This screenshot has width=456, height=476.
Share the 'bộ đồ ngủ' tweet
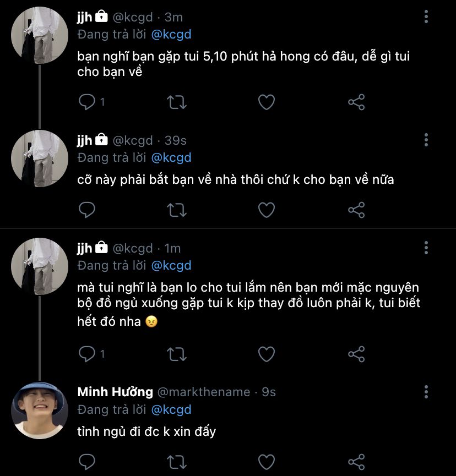point(356,354)
